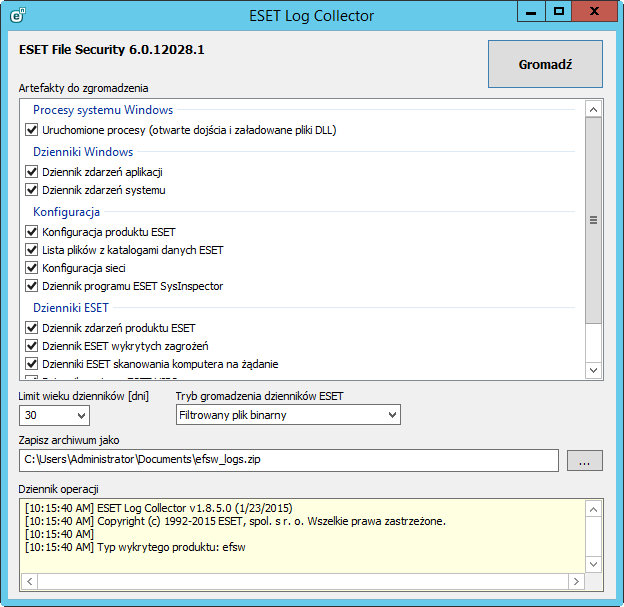Image resolution: width=624 pixels, height=607 pixels.
Task: Toggle Dziennik ESET wykrytych zagrożeń checkbox
Action: point(32,346)
